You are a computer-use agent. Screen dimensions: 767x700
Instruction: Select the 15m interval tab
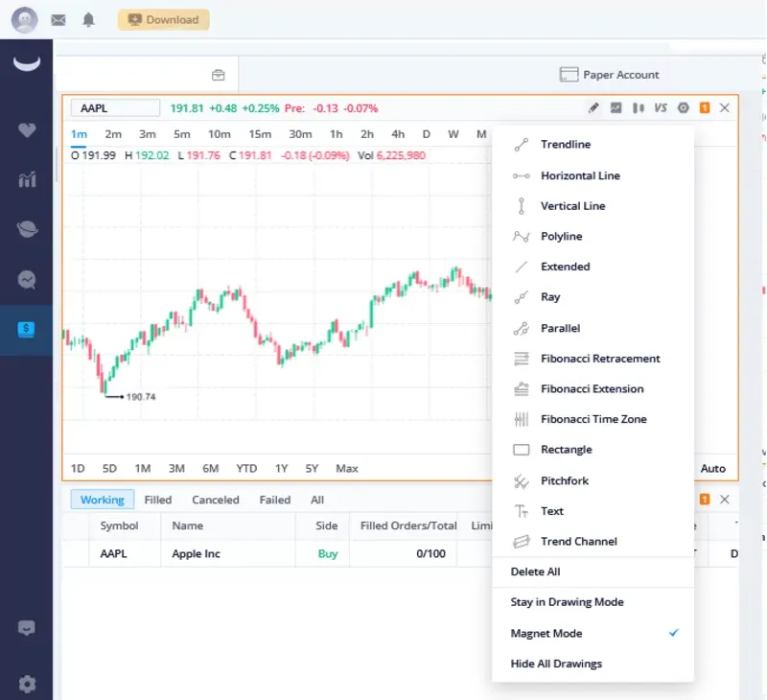[x=260, y=134]
